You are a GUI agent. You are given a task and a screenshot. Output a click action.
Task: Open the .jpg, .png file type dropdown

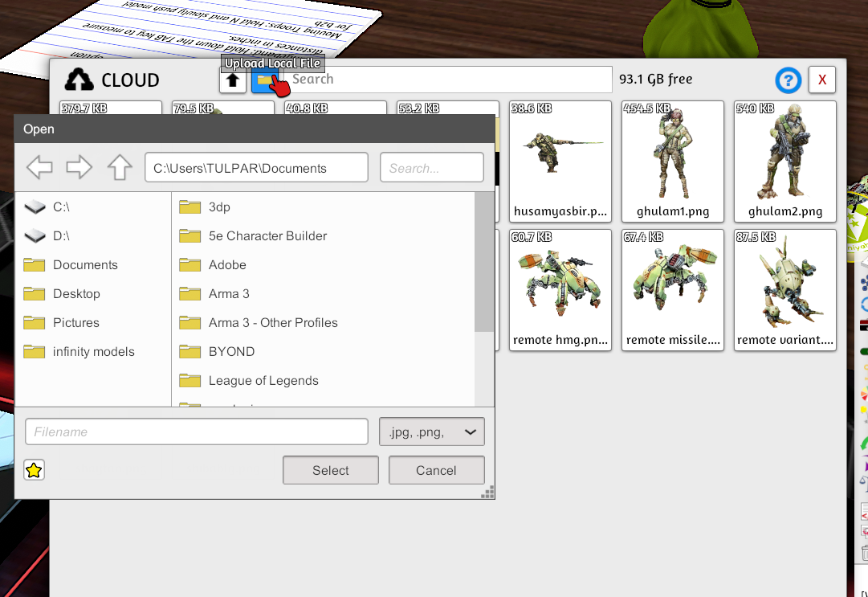click(432, 431)
